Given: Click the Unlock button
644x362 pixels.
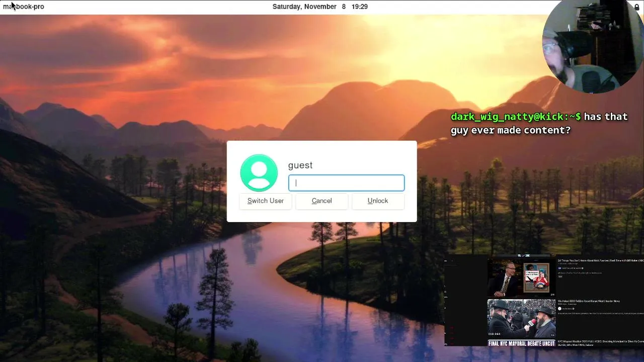Looking at the screenshot, I should 378,201.
